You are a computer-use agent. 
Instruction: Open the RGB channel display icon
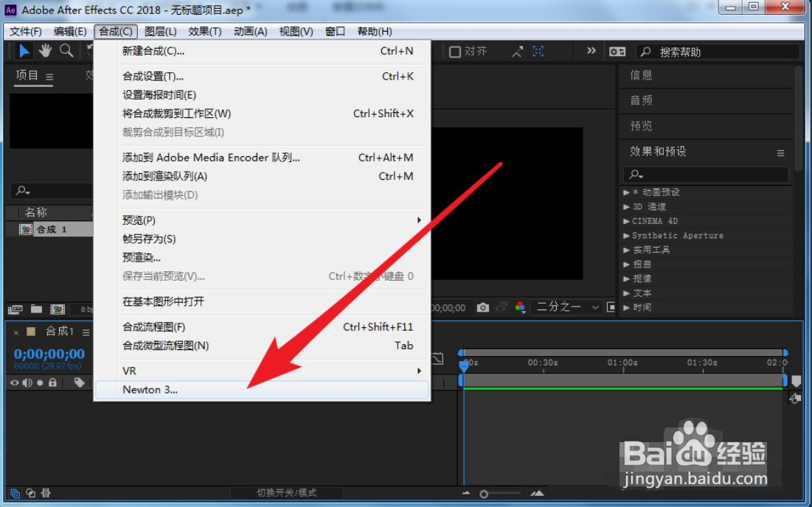521,307
